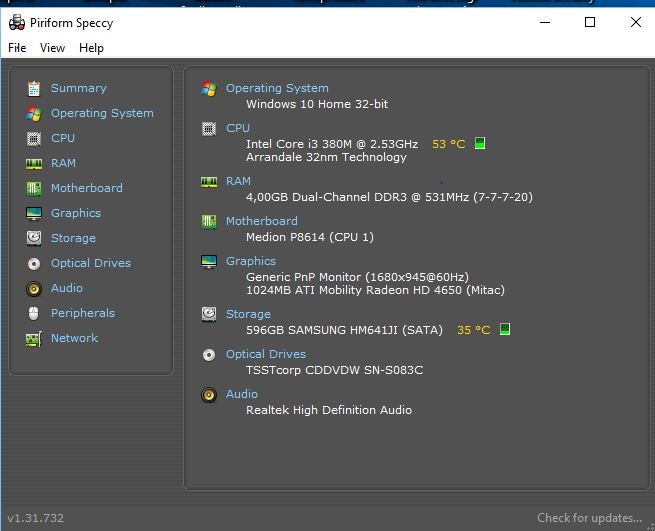Click the green storage temperature indicator

(505, 329)
